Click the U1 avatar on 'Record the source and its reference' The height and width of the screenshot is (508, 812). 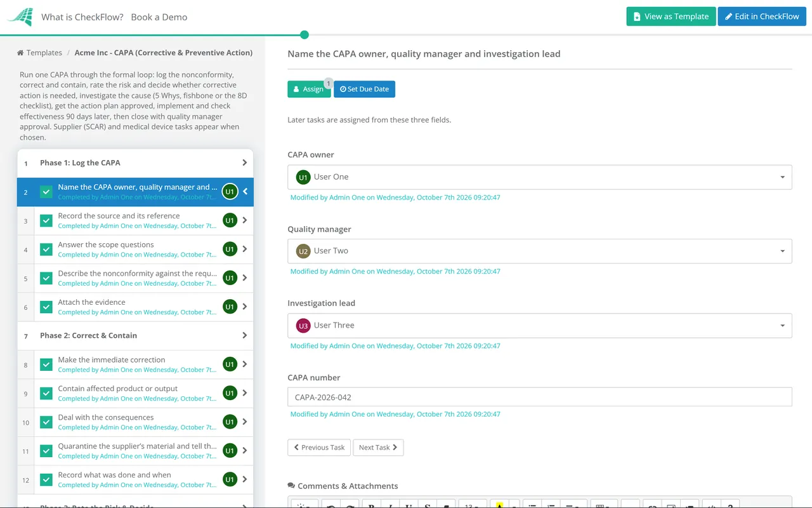click(x=230, y=220)
